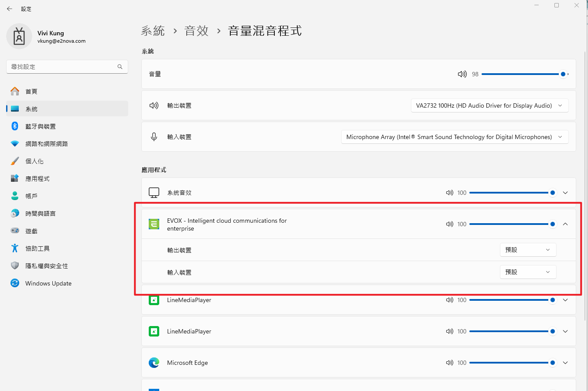
Task: Open the system output device dropdown VA2732
Action: [x=489, y=105]
